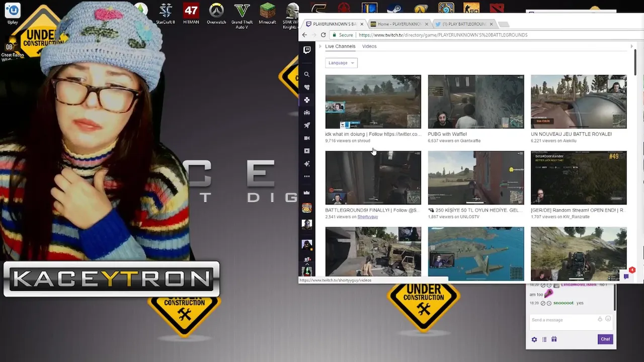Click the crown Prime icon in sidebar
The height and width of the screenshot is (362, 644).
coord(306,193)
